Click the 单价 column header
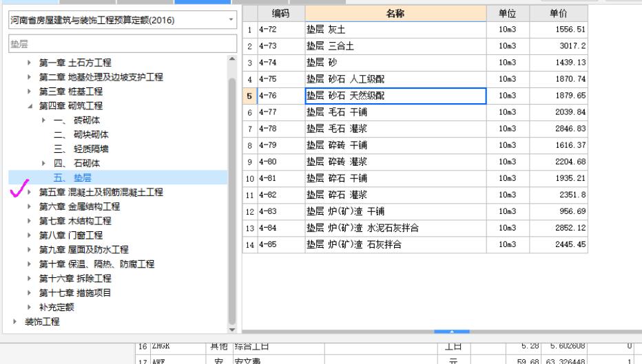 pyautogui.click(x=559, y=14)
